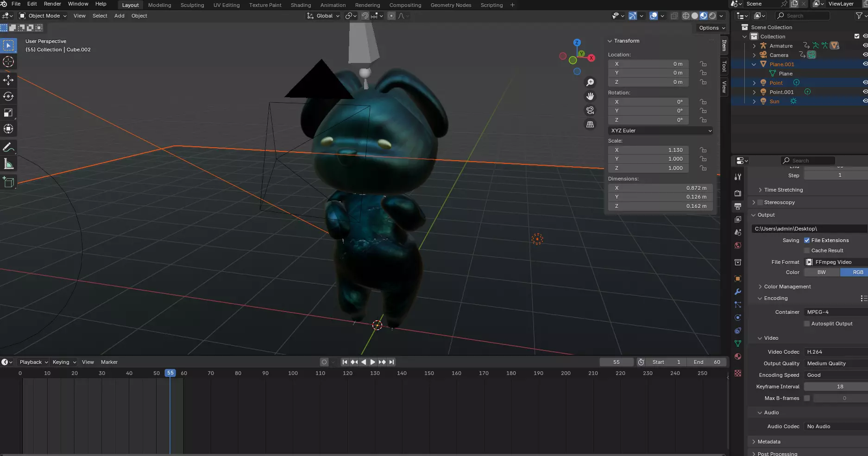
Task: Play the animation forward
Action: pos(373,362)
